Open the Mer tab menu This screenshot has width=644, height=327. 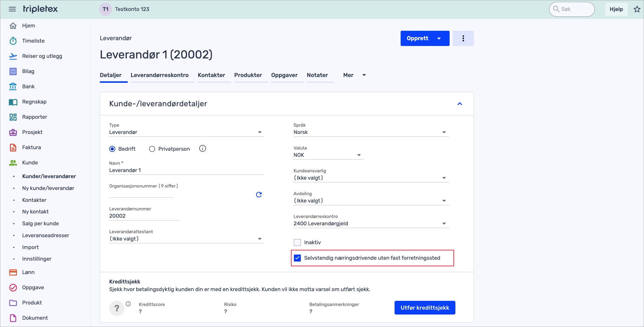pos(354,75)
